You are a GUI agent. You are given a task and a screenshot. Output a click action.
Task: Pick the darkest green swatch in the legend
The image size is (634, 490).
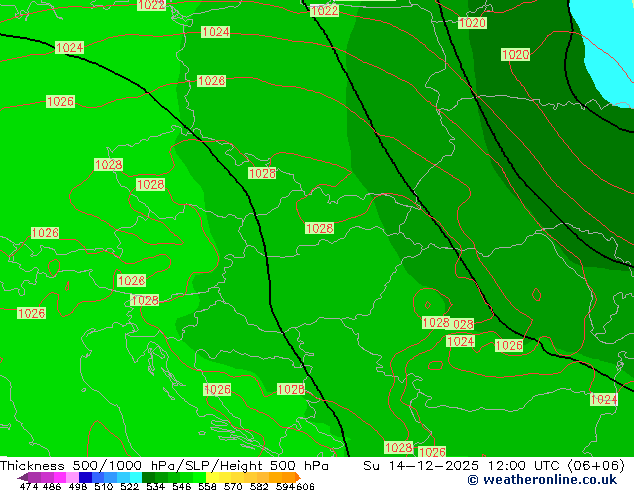(148, 477)
